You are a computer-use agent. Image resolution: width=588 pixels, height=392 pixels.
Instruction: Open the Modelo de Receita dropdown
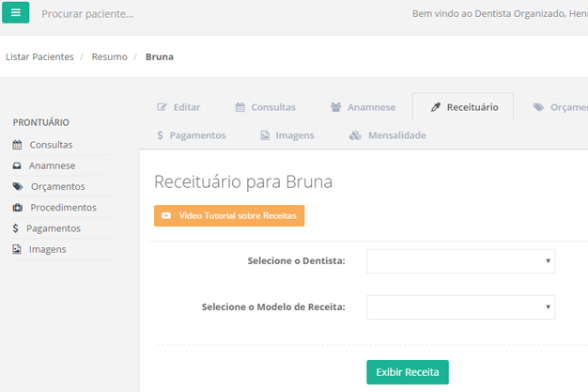click(x=460, y=307)
